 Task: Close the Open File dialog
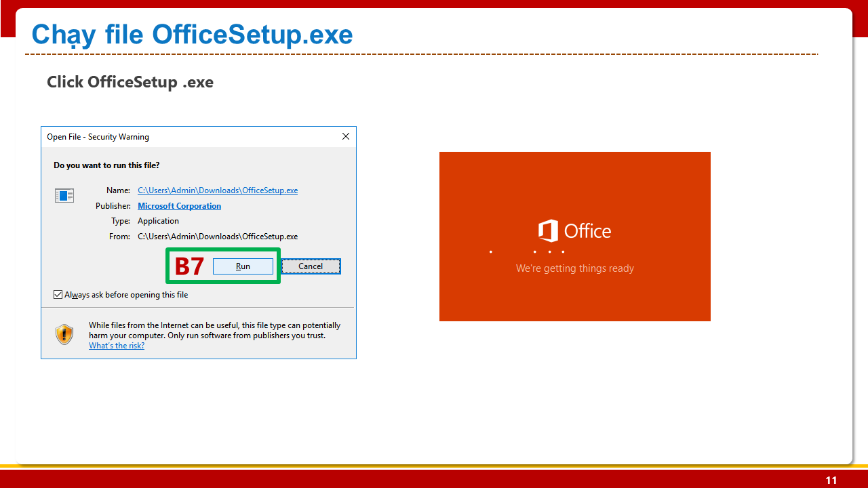345,136
